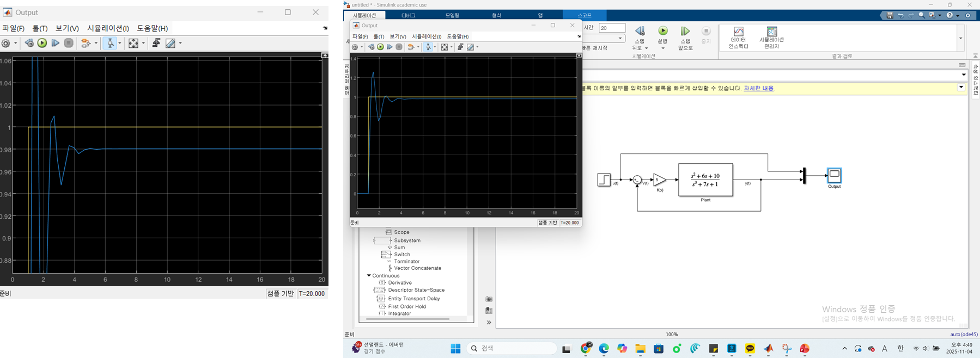Select the Mux bar block

point(804,176)
